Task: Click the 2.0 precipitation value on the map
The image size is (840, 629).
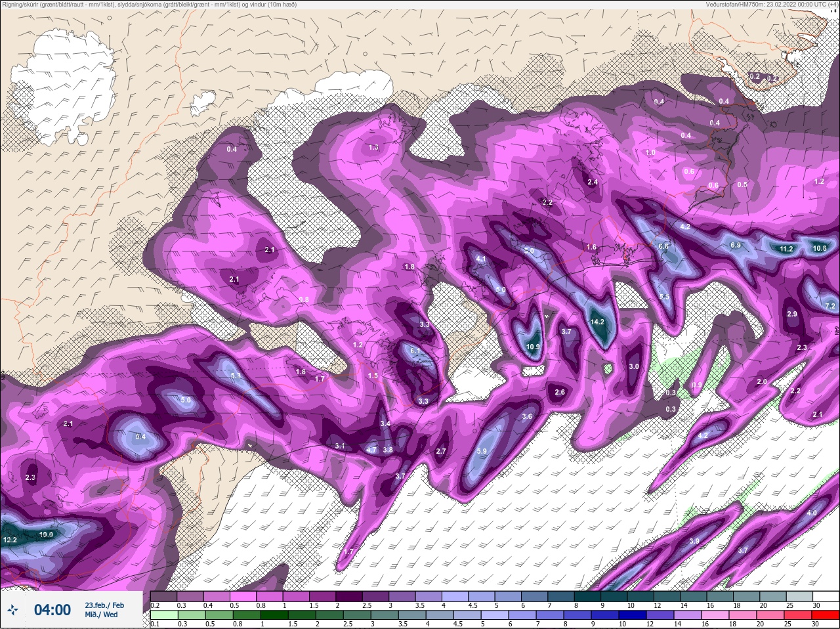Action: [x=762, y=381]
